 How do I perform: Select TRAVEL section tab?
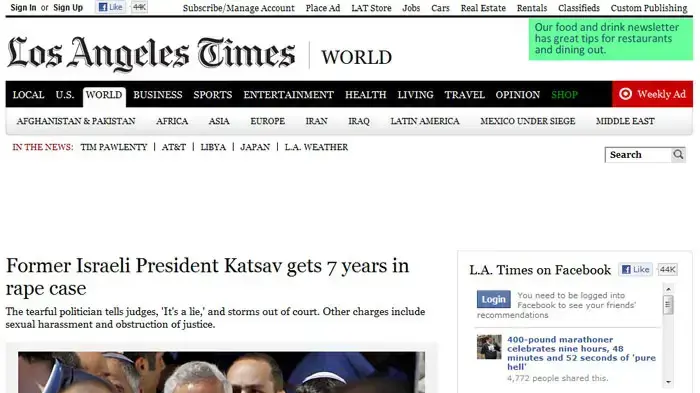[464, 95]
